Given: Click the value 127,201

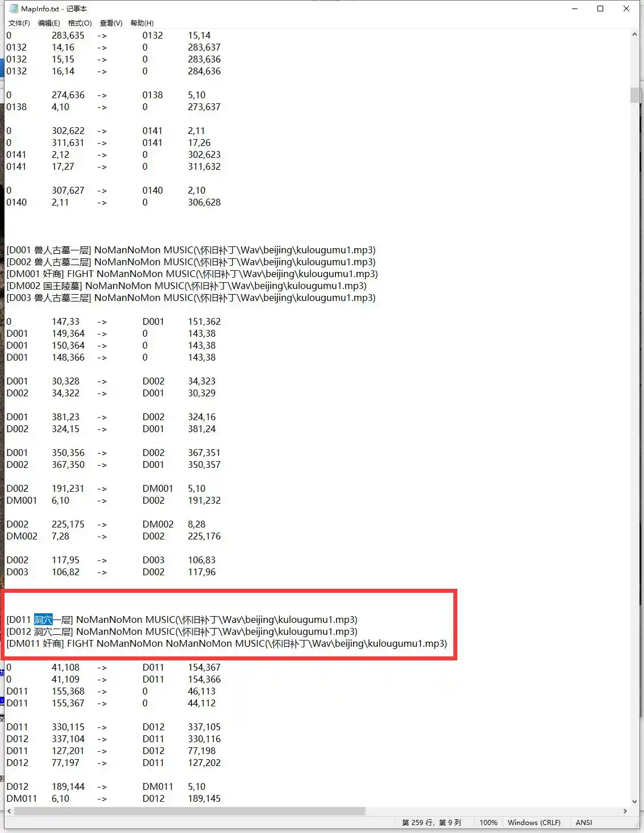Looking at the screenshot, I should point(68,751).
